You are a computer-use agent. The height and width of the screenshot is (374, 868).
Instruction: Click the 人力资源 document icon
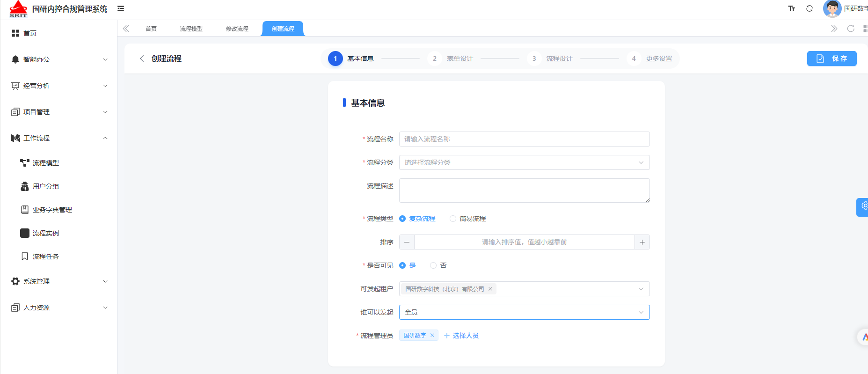[15, 308]
